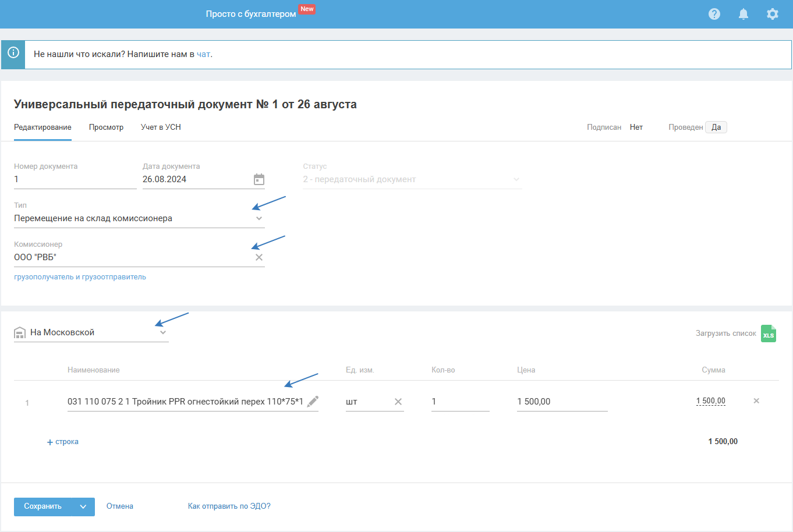Open settings gear icon
The height and width of the screenshot is (532, 793).
773,14
